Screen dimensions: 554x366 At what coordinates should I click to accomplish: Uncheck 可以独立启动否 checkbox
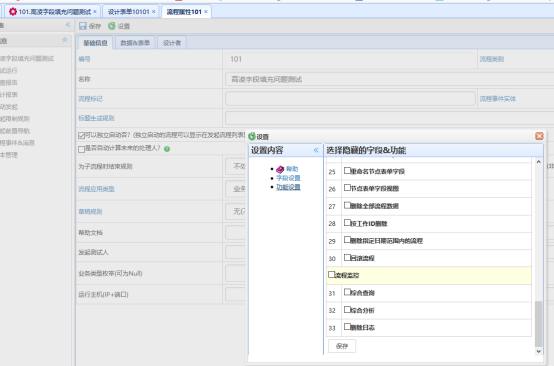point(82,136)
